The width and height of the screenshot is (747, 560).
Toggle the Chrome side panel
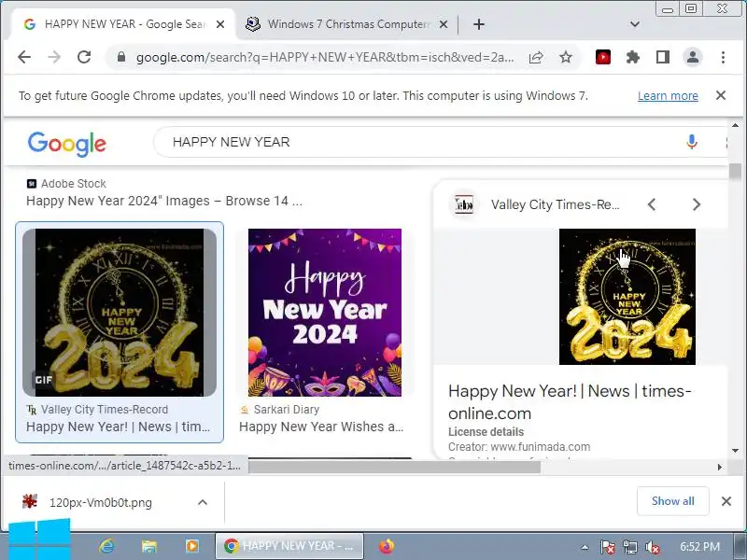click(x=663, y=58)
